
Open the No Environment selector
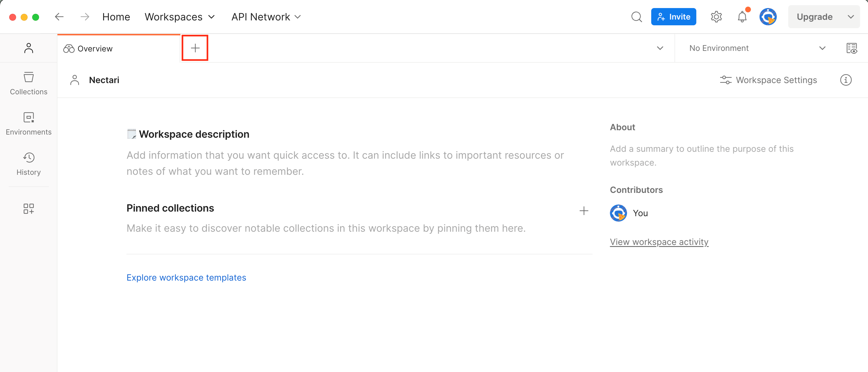tap(757, 48)
